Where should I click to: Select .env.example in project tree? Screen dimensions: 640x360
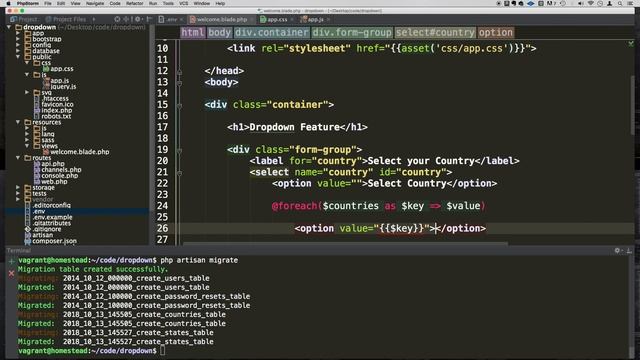click(x=53, y=217)
